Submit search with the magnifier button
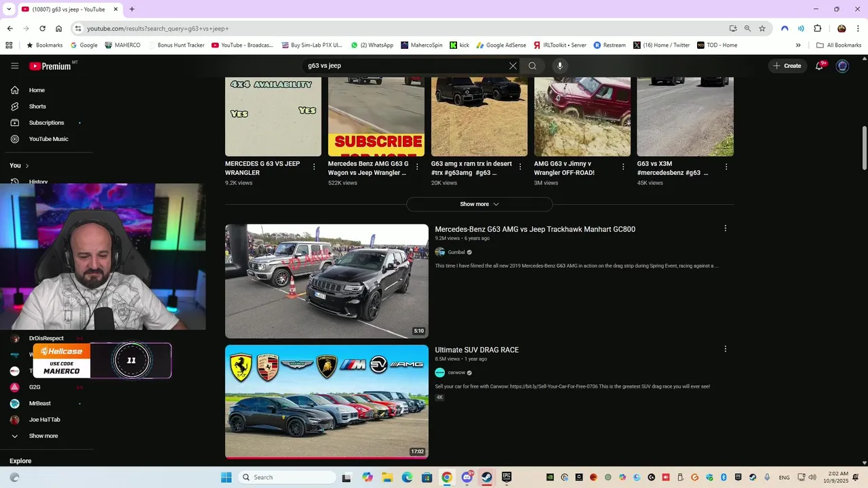 (x=532, y=66)
